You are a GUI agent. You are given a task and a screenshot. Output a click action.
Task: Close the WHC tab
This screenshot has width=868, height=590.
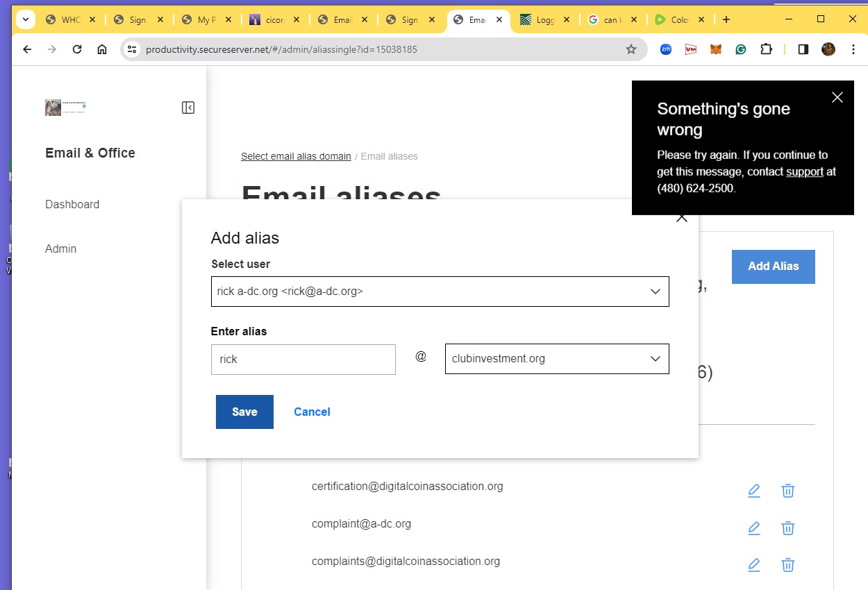point(92,19)
